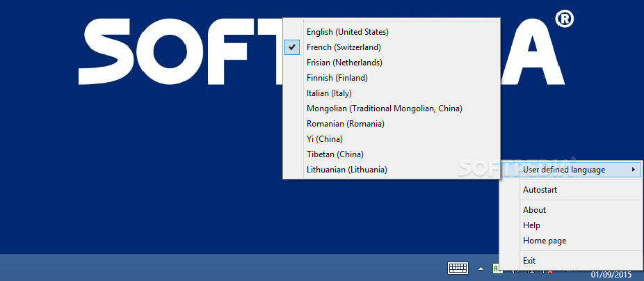The width and height of the screenshot is (644, 281).
Task: Open the touch keyboard from the taskbar
Action: point(458,268)
